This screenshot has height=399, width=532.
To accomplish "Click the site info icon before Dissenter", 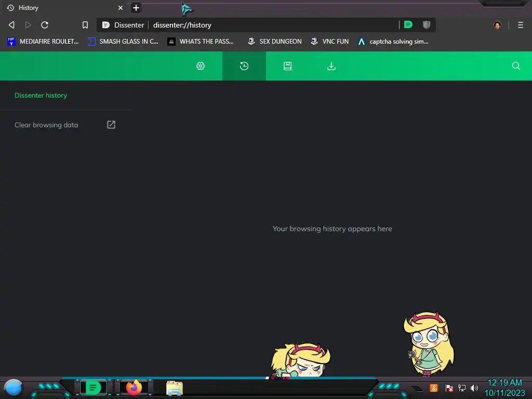I will 105,25.
